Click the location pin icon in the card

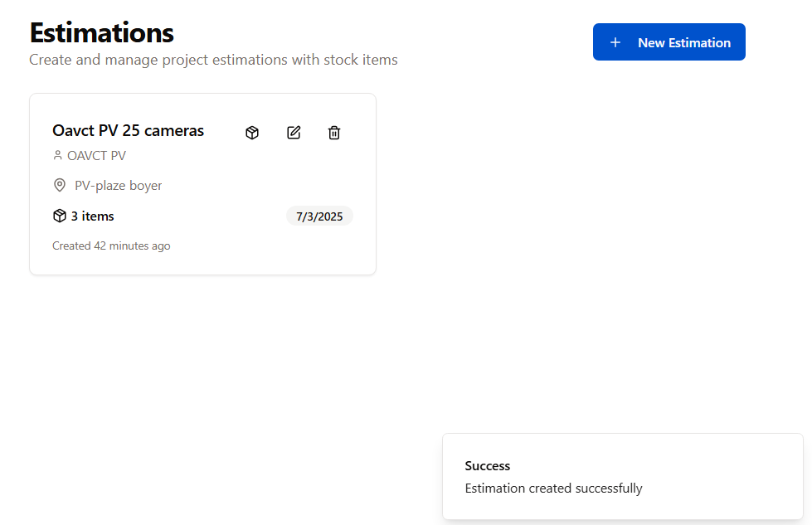pyautogui.click(x=59, y=185)
